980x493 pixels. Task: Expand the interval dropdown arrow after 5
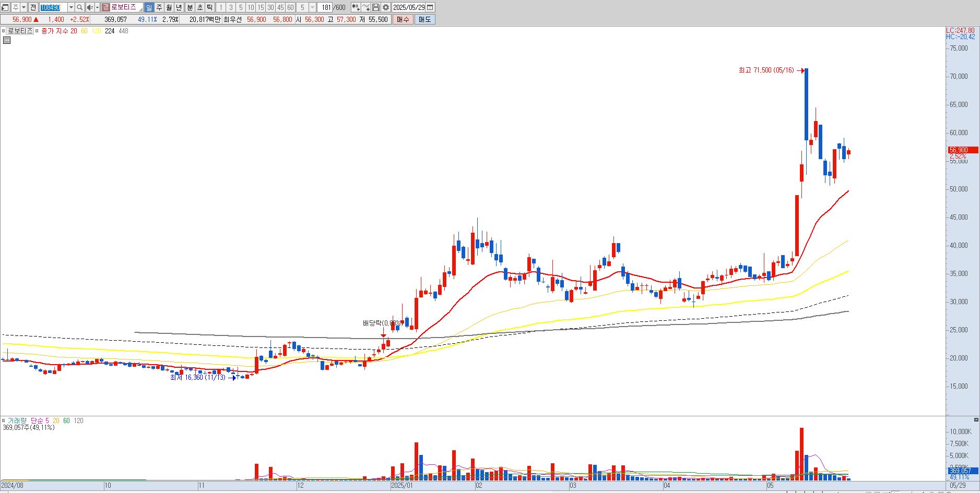point(313,7)
